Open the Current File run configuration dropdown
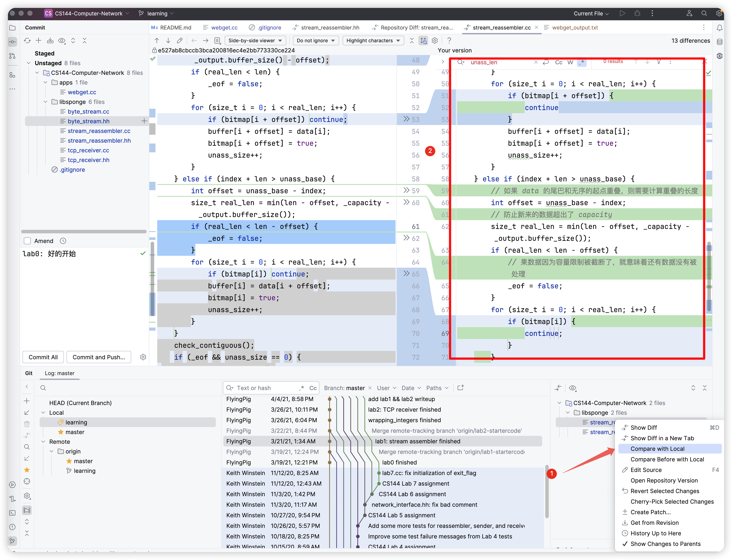The width and height of the screenshot is (732, 560). [591, 13]
